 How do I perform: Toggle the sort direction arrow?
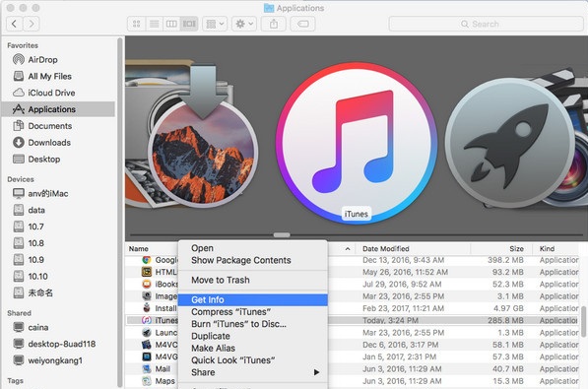click(348, 249)
